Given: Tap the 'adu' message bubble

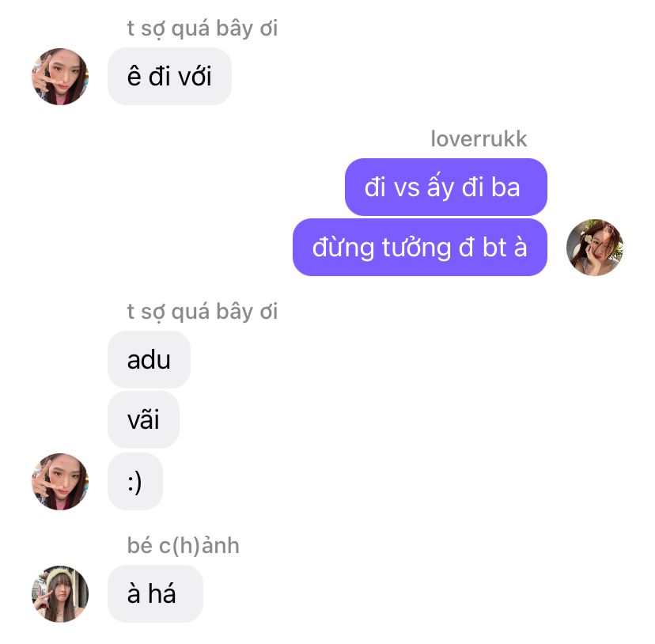Looking at the screenshot, I should 150,360.
